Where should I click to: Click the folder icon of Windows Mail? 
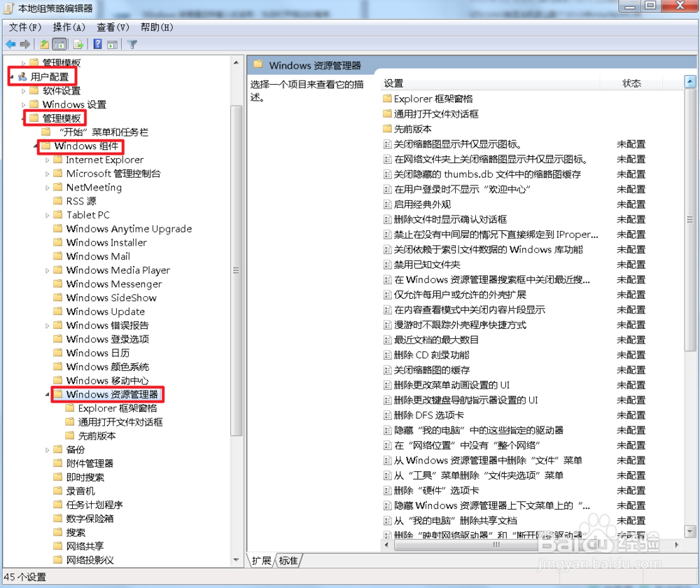click(57, 255)
